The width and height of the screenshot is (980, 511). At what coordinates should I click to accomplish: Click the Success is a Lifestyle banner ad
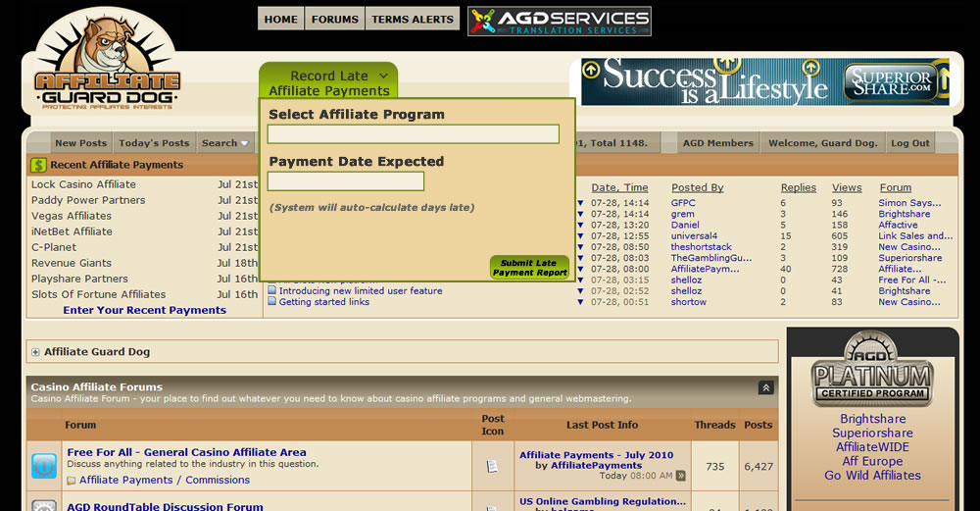(765, 82)
